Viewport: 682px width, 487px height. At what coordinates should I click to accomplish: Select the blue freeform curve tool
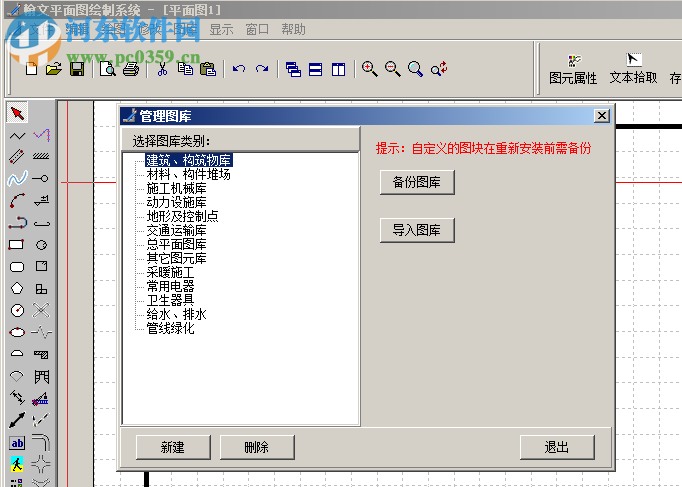pos(17,178)
